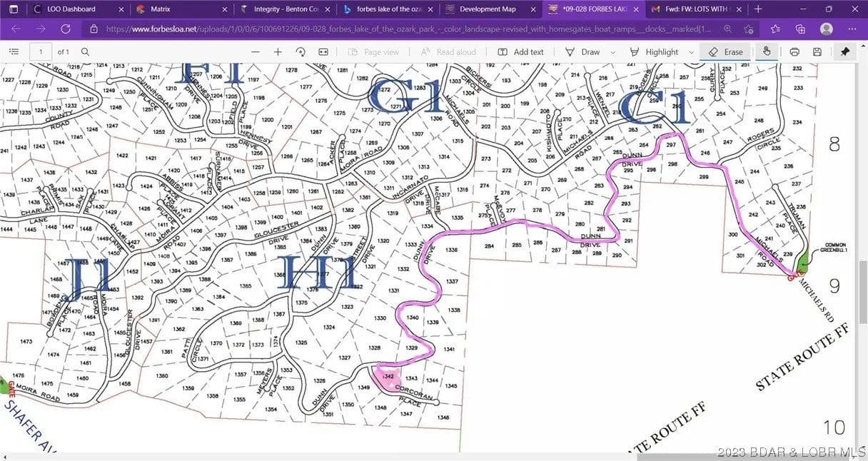
Task: Click the PDF search magnifier icon
Action: click(x=86, y=52)
